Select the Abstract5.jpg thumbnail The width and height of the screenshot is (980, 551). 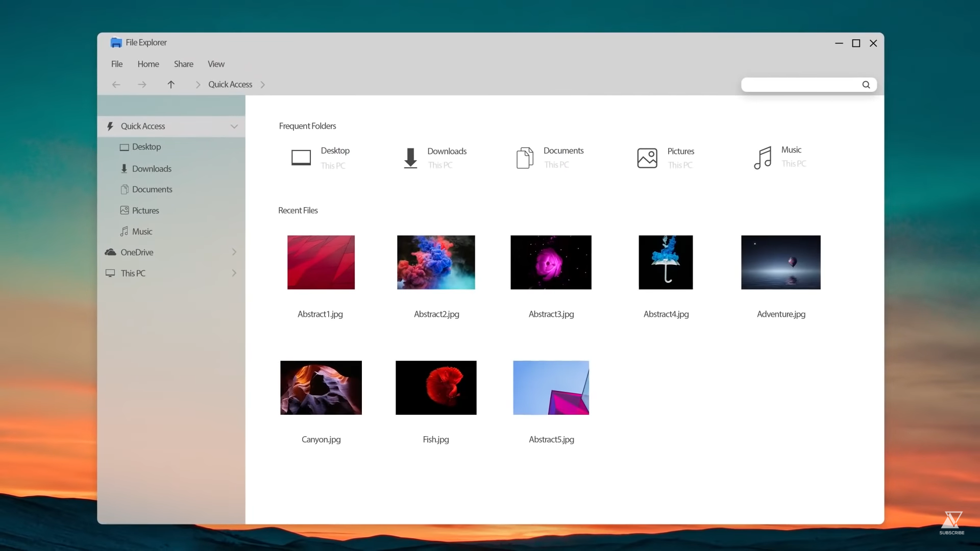tap(551, 388)
